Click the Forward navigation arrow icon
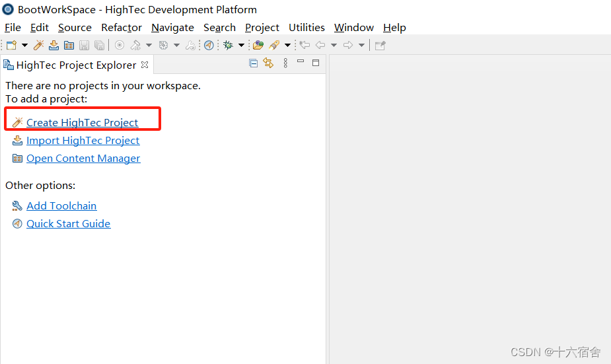Image resolution: width=611 pixels, height=364 pixels. click(348, 45)
